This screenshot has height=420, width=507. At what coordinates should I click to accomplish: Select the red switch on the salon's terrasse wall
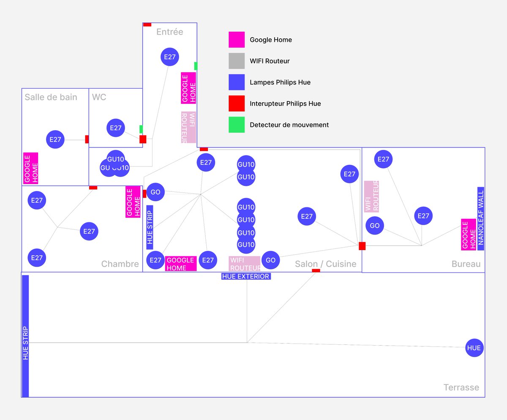tap(316, 270)
